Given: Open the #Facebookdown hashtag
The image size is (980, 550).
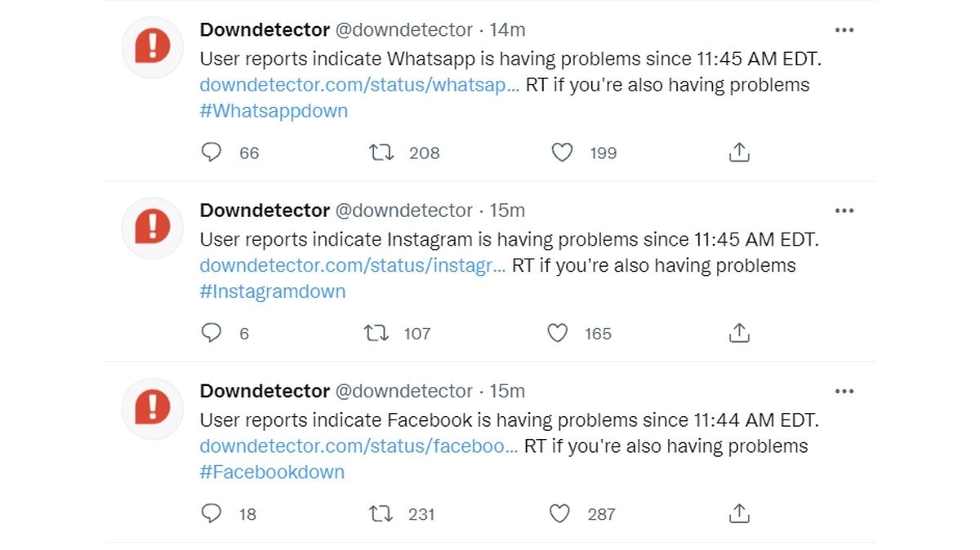Looking at the screenshot, I should (x=272, y=472).
